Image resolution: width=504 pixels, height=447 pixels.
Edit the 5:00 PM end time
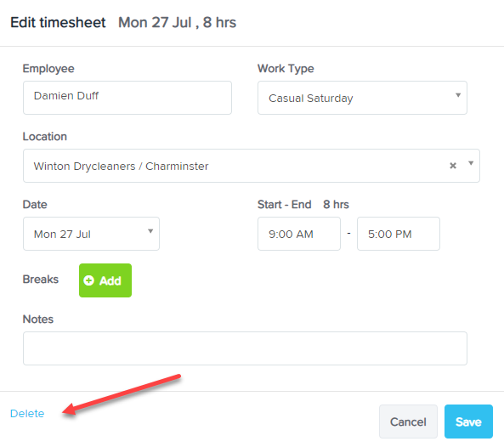[x=399, y=234]
